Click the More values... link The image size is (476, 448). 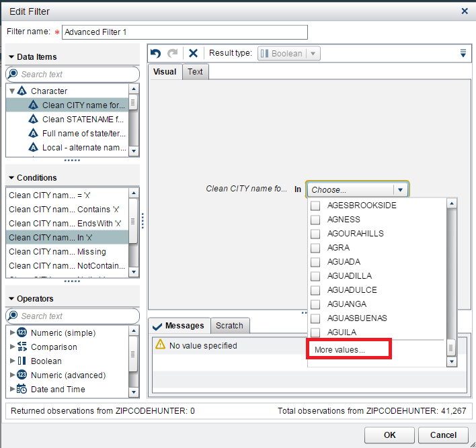point(340,350)
